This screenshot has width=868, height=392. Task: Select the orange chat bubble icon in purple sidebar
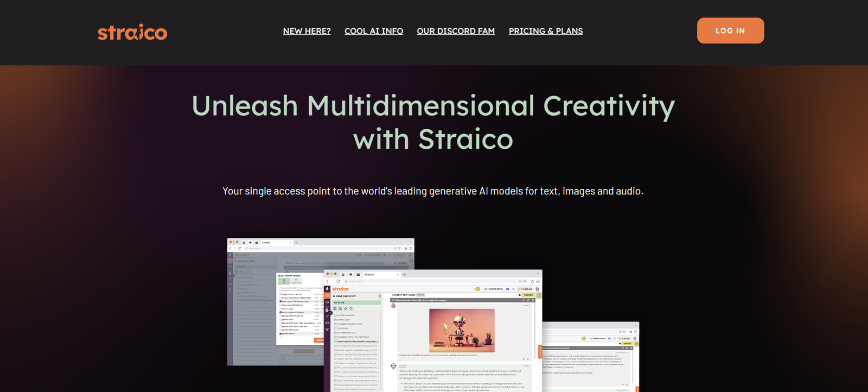327,296
